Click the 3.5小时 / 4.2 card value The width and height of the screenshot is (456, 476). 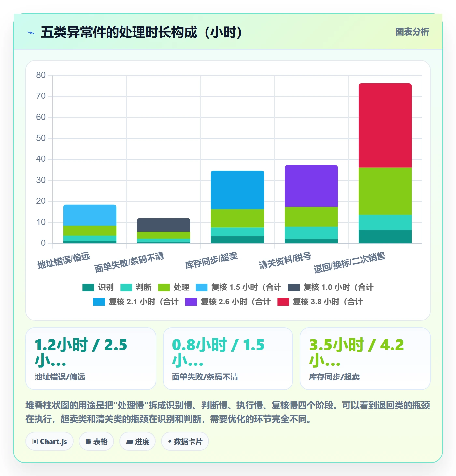pos(357,353)
